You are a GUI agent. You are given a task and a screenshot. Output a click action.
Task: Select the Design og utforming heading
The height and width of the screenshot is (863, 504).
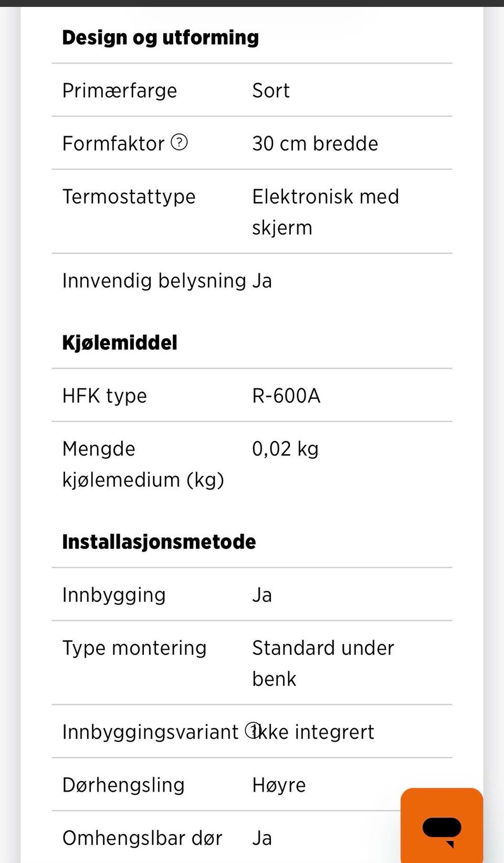coord(160,38)
